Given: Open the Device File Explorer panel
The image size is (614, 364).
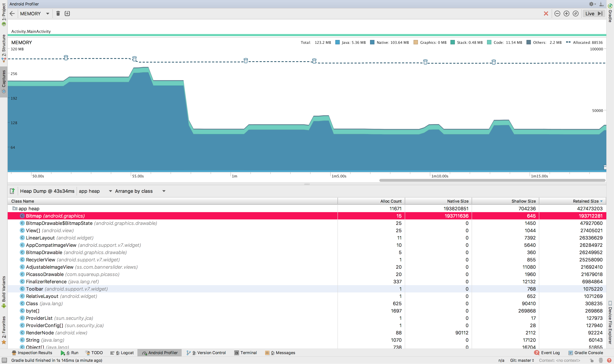Looking at the screenshot, I should pyautogui.click(x=610, y=323).
